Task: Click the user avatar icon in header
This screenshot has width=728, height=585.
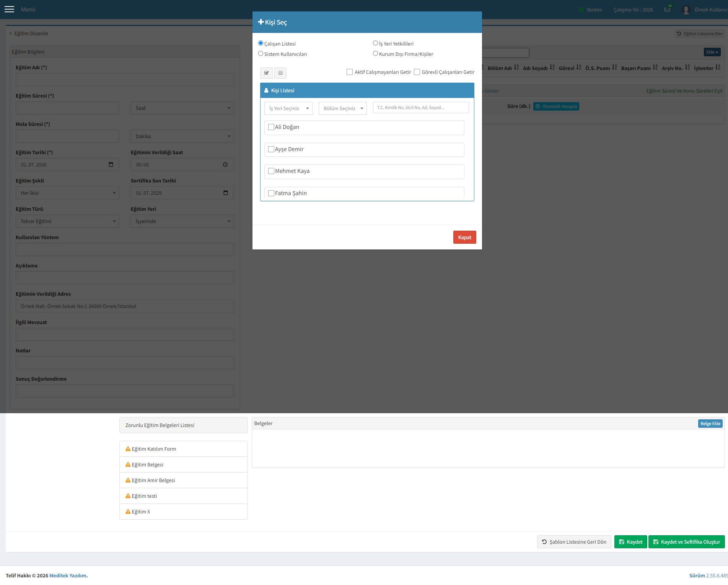Action: click(686, 10)
